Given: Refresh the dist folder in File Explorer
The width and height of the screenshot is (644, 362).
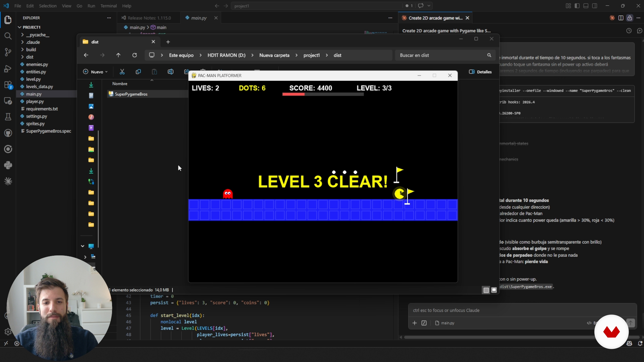Looking at the screenshot, I should (x=135, y=55).
